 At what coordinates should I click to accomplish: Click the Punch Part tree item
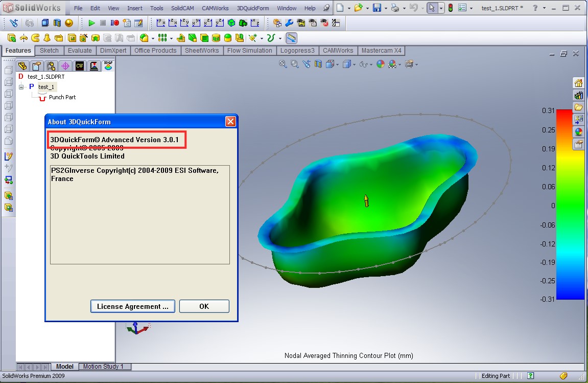coord(62,97)
